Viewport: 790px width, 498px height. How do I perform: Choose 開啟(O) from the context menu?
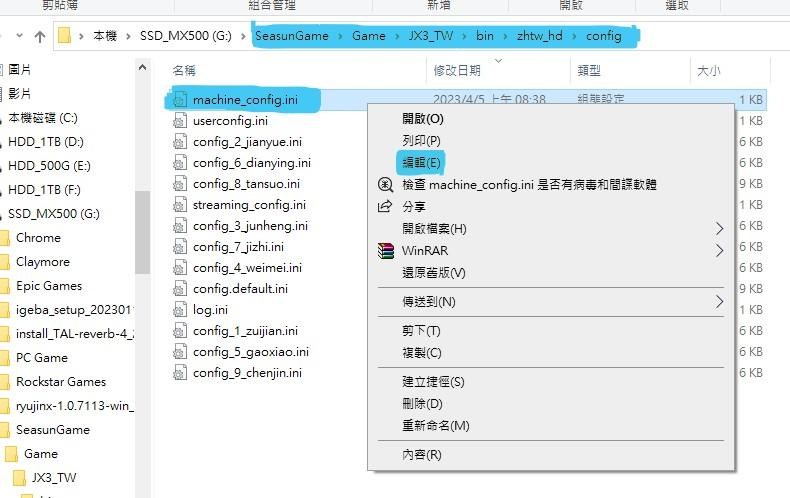423,119
